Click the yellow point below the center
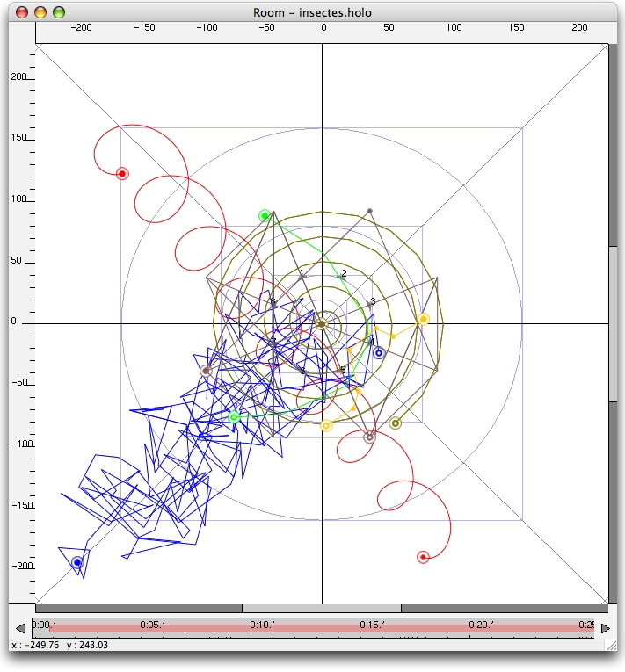The height and width of the screenshot is (672, 625). click(x=326, y=426)
